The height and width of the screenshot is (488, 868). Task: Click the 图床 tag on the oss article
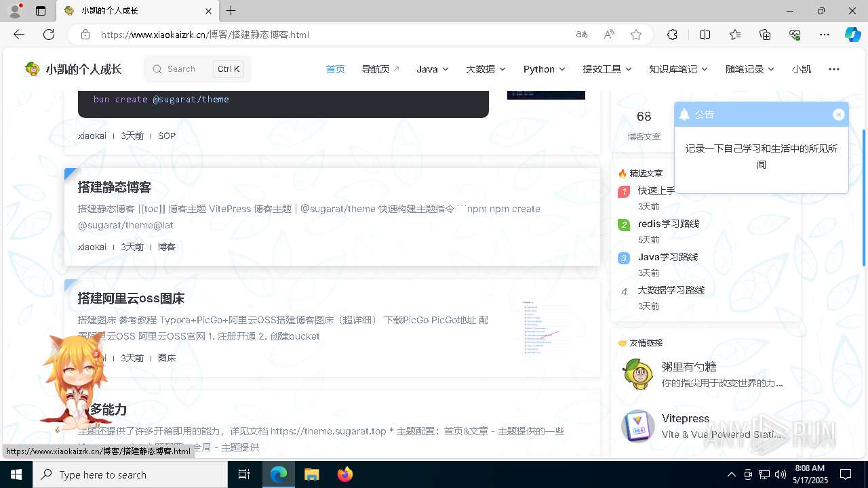click(x=167, y=358)
